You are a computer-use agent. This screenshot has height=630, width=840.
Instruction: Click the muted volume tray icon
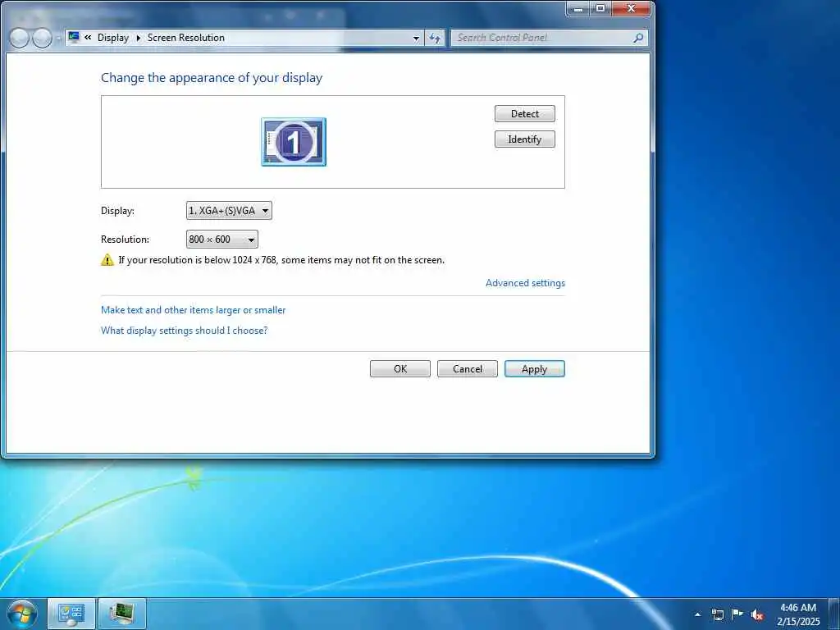[757, 614]
